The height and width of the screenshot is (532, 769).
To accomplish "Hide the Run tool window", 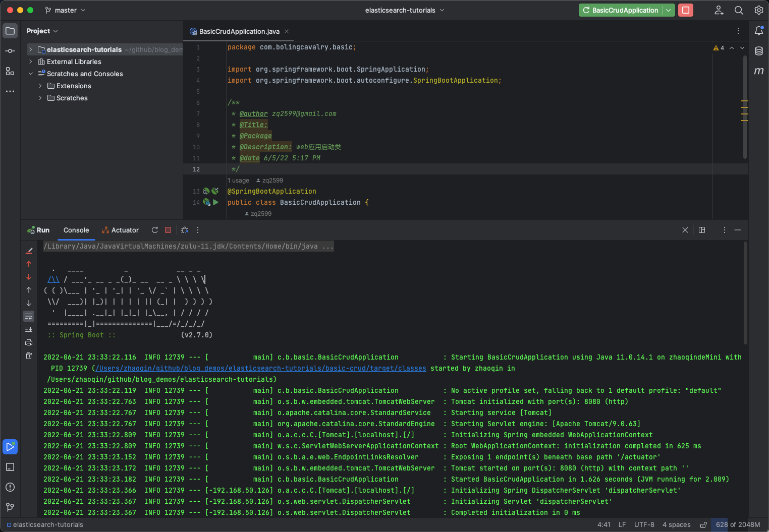I will (738, 230).
